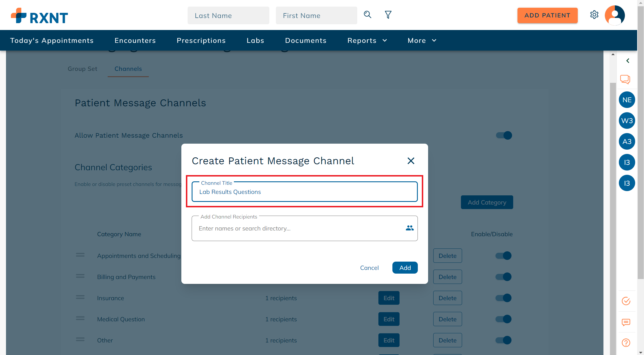
Task: Toggle Other category enable switch
Action: point(503,340)
